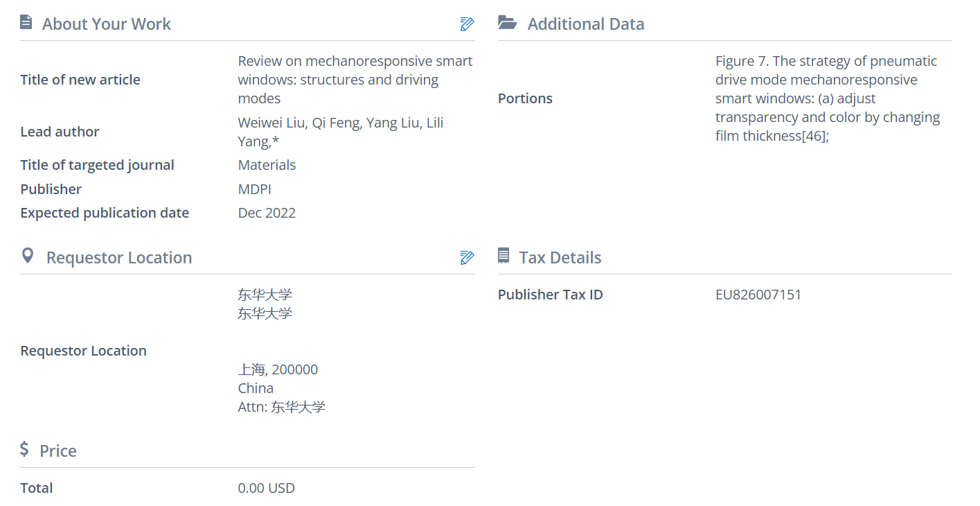The height and width of the screenshot is (506, 980).
Task: Click the lead author names value
Action: click(340, 132)
